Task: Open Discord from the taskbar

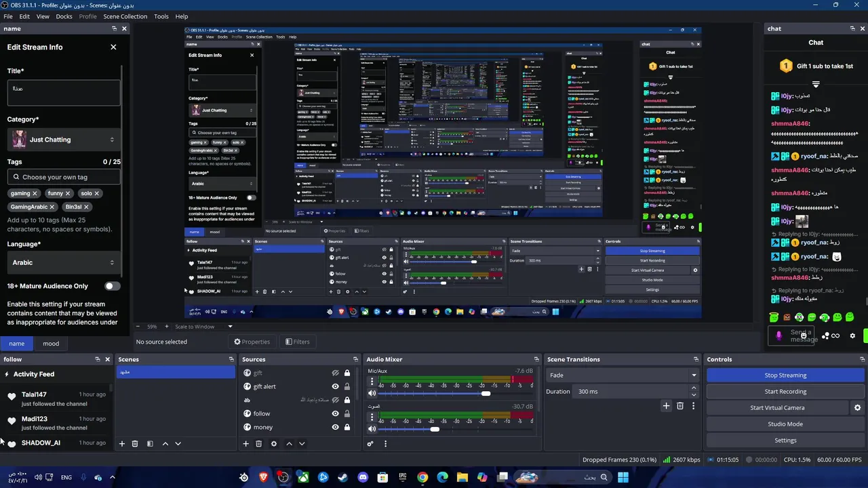Action: 363,477
